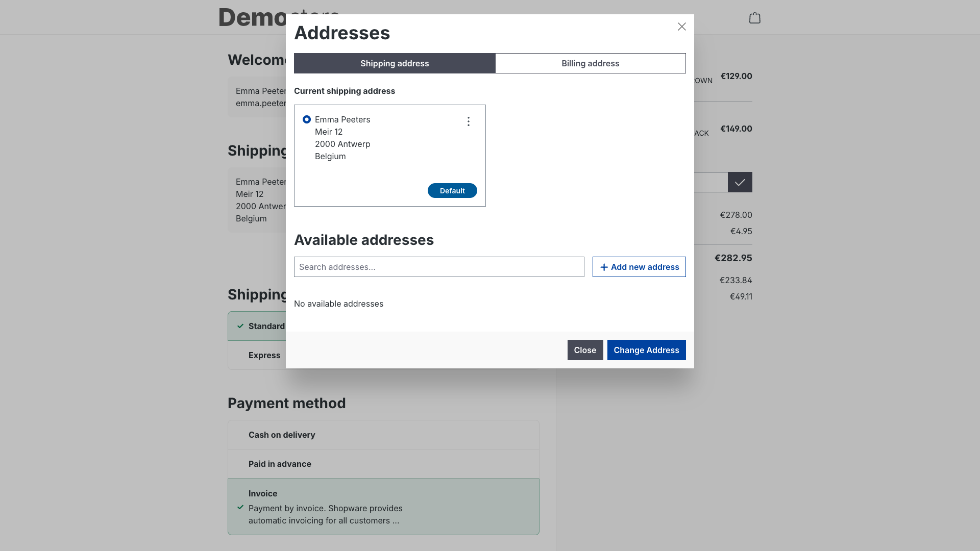The height and width of the screenshot is (551, 980).
Task: Click the 'No available addresses' text
Action: point(338,304)
